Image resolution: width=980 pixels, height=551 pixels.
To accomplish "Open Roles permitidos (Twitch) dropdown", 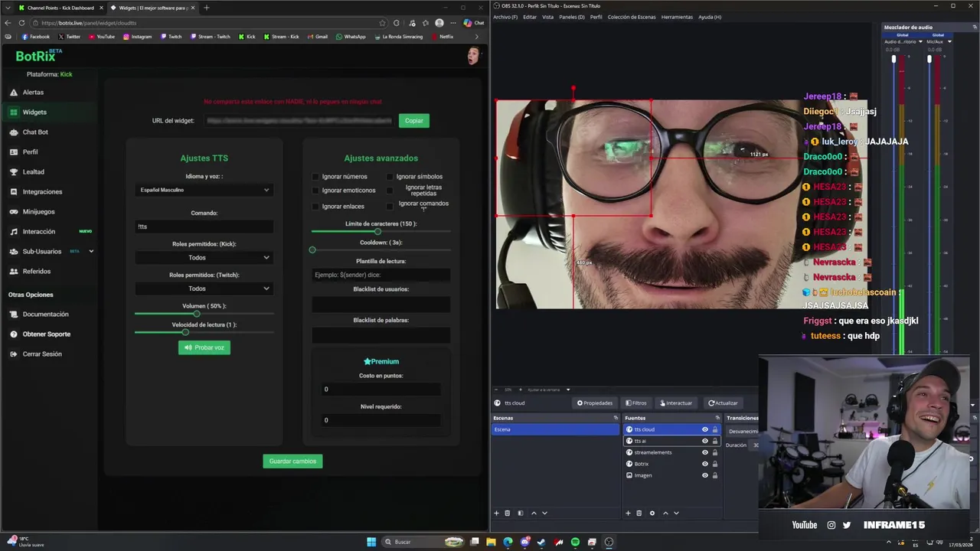I will coord(204,289).
